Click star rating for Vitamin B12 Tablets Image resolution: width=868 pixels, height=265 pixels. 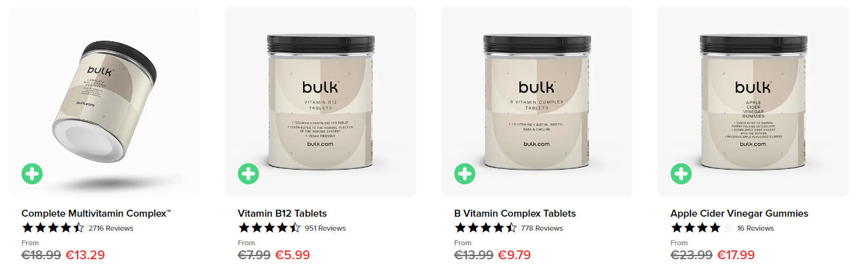pos(269,228)
